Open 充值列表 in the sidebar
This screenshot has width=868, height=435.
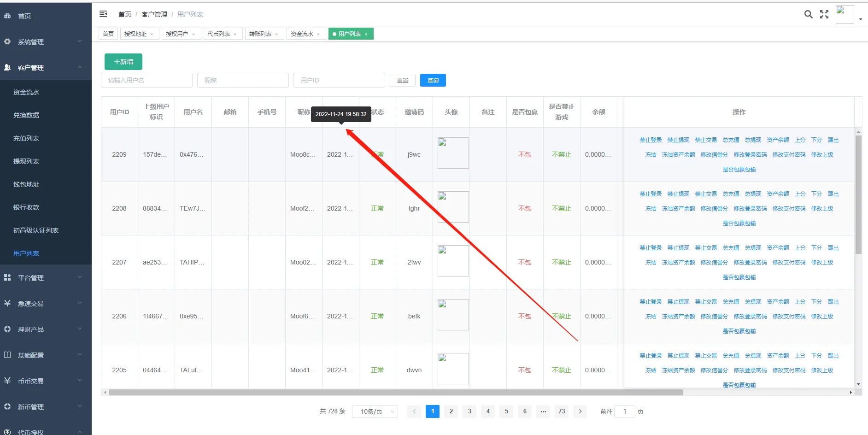[26, 138]
